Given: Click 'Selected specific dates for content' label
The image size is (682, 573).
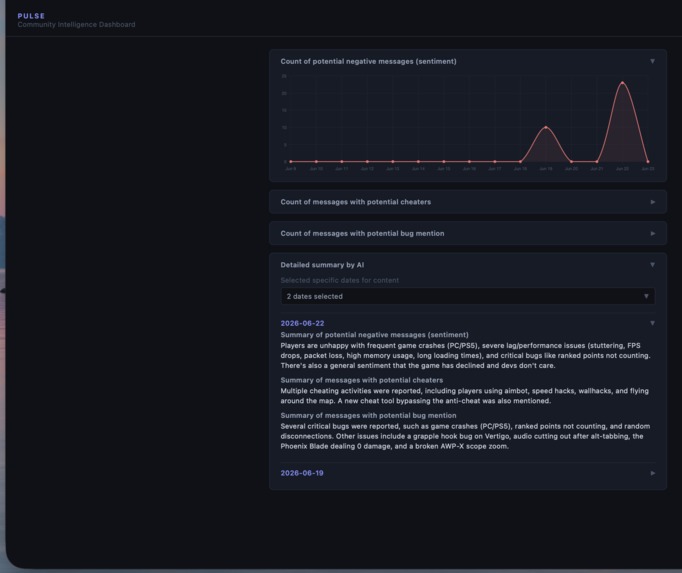Looking at the screenshot, I should tap(340, 280).
